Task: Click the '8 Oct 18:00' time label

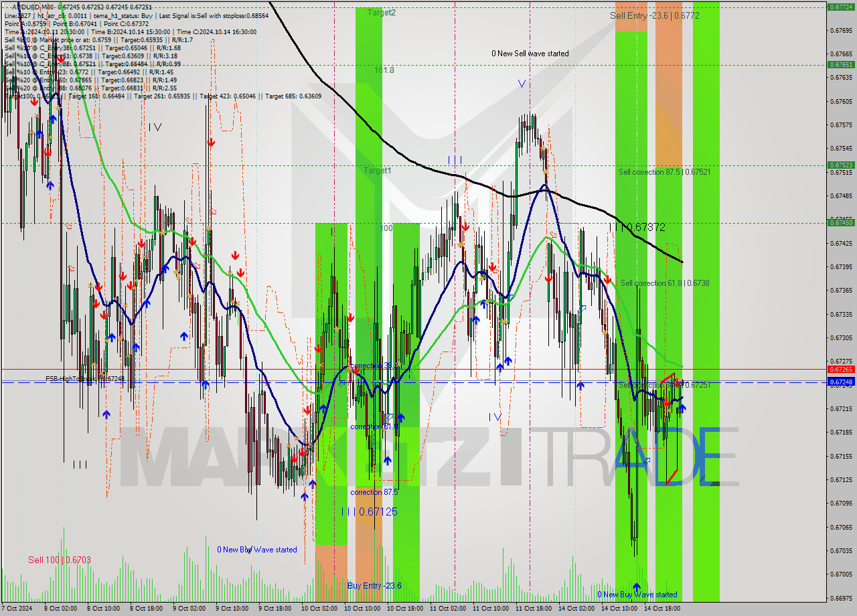Action: (146, 609)
